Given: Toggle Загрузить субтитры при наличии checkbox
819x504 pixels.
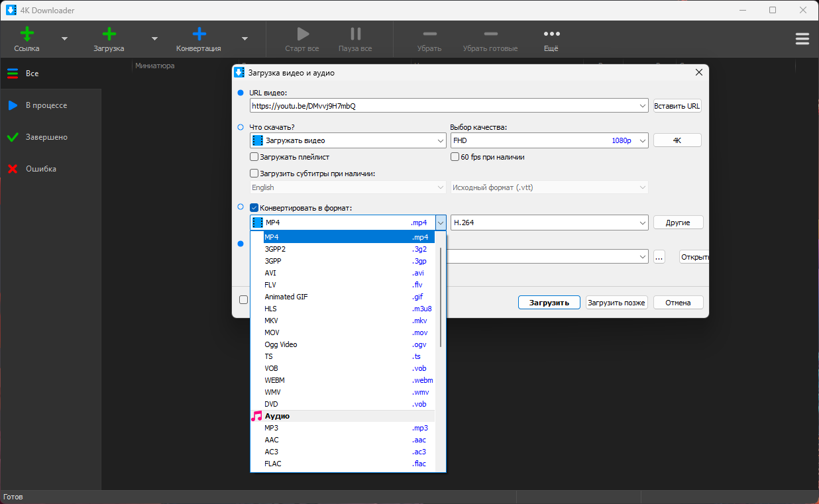Looking at the screenshot, I should click(254, 174).
